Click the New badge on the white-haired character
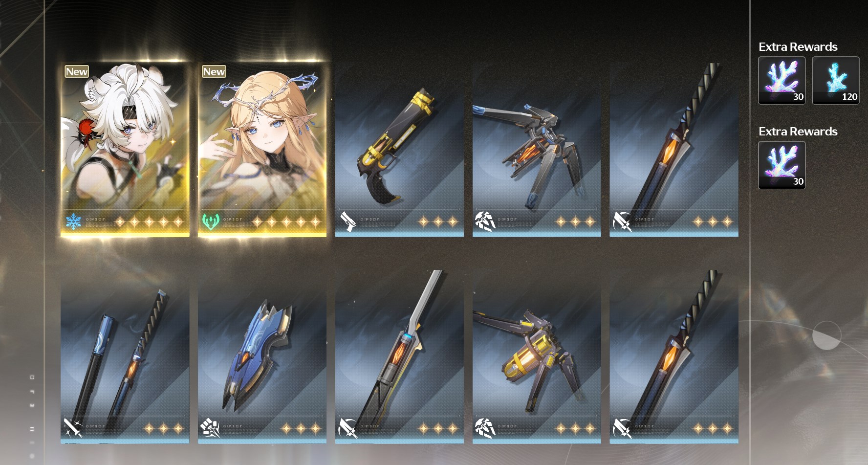This screenshot has width=868, height=465. (77, 71)
